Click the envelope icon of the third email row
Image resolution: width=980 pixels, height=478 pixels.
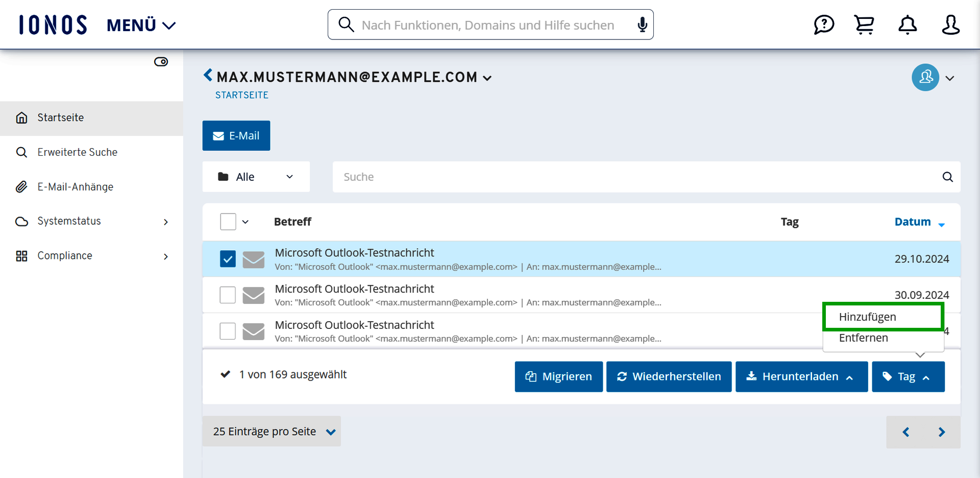[x=254, y=331]
